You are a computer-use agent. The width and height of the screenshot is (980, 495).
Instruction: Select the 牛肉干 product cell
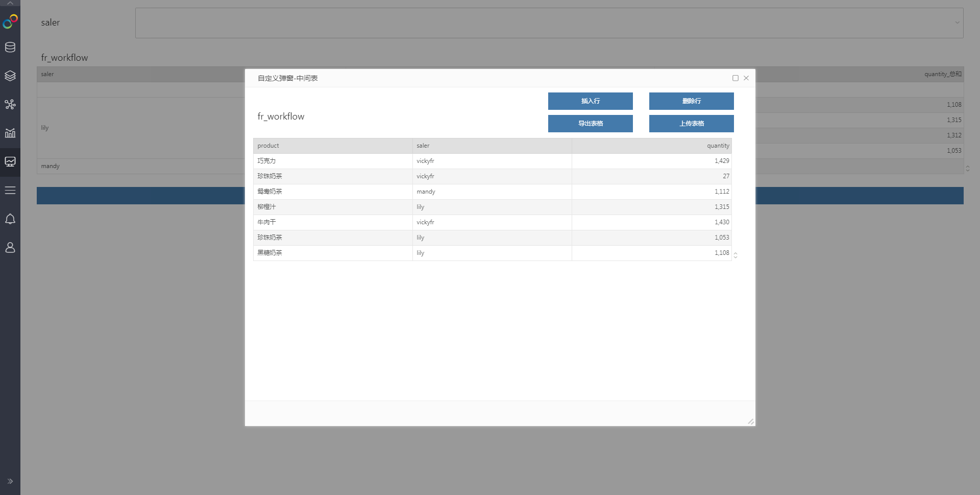pos(333,222)
